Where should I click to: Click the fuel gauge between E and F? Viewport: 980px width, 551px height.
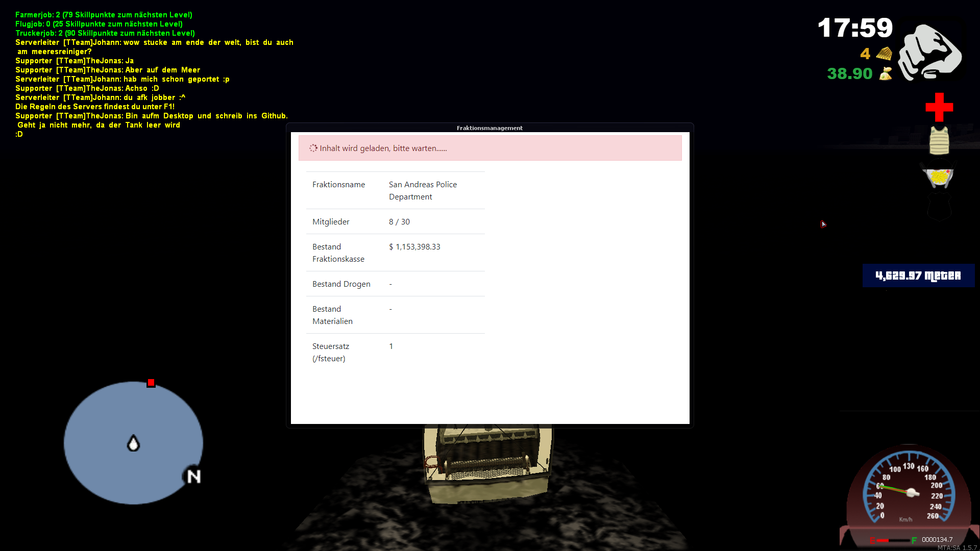892,539
